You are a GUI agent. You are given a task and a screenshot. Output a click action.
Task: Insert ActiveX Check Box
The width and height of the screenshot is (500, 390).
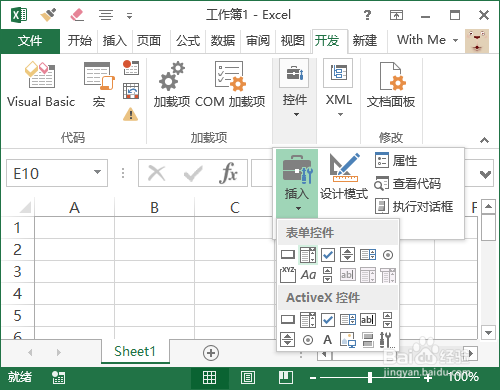pyautogui.click(x=328, y=320)
